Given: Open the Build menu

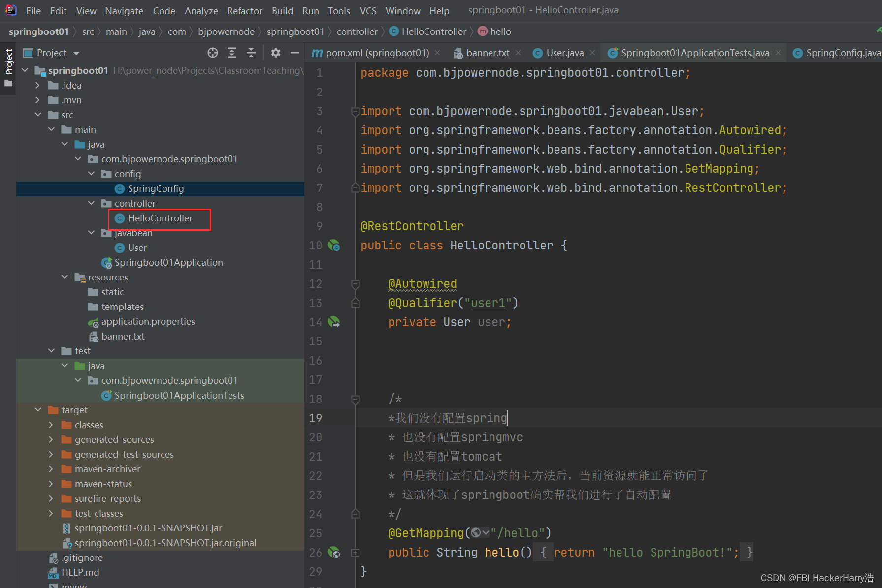Looking at the screenshot, I should click(x=282, y=10).
